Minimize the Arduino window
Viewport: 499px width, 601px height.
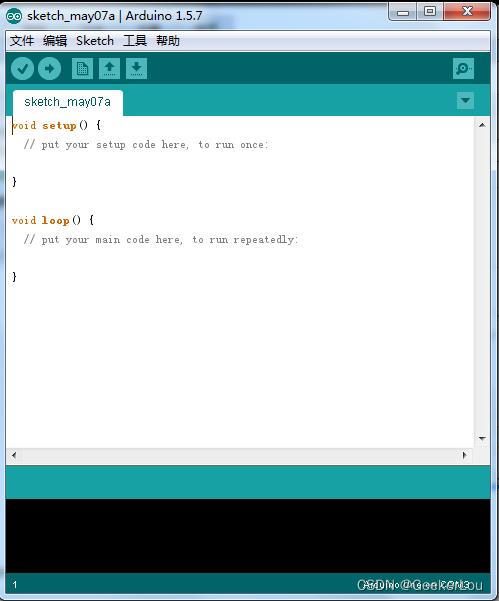403,13
